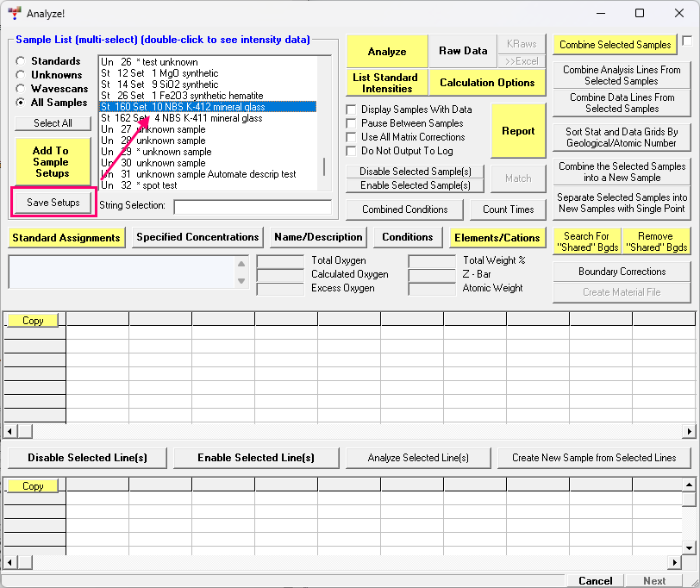Open Elements/Cations settings

pyautogui.click(x=497, y=237)
